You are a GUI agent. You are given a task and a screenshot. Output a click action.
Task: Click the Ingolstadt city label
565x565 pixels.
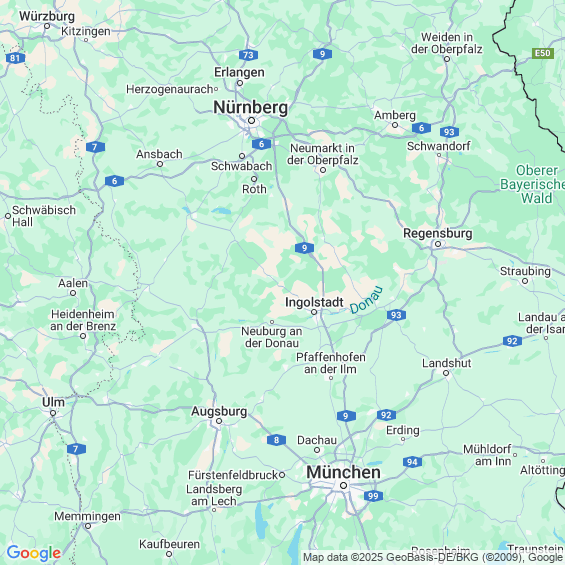coord(314,302)
